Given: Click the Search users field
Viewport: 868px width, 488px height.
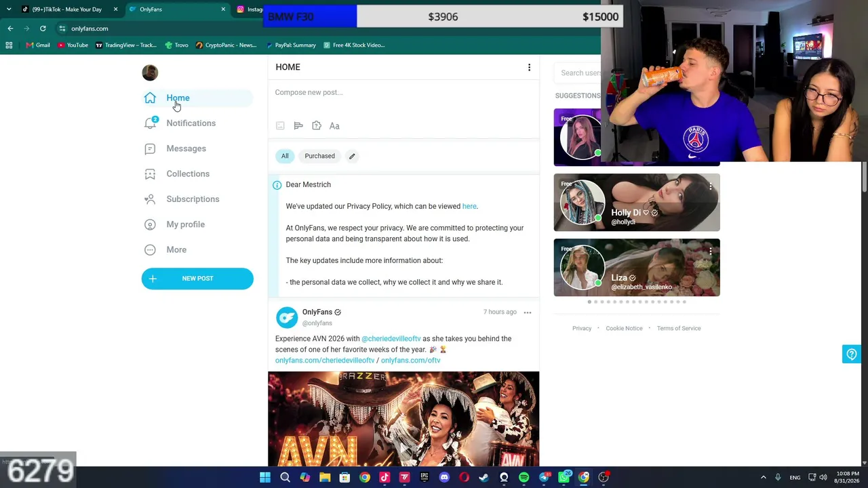Looking at the screenshot, I should [580, 73].
